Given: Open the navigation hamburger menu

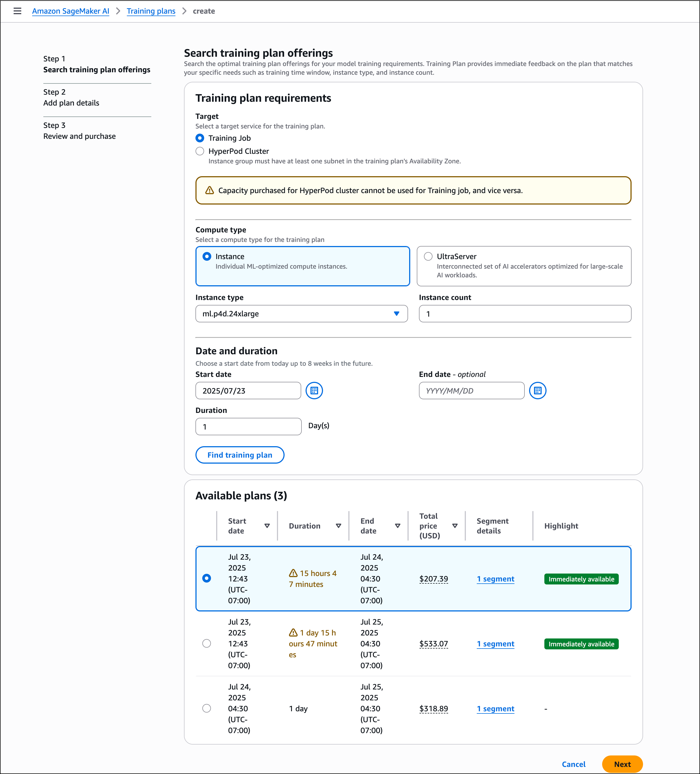Looking at the screenshot, I should (18, 11).
